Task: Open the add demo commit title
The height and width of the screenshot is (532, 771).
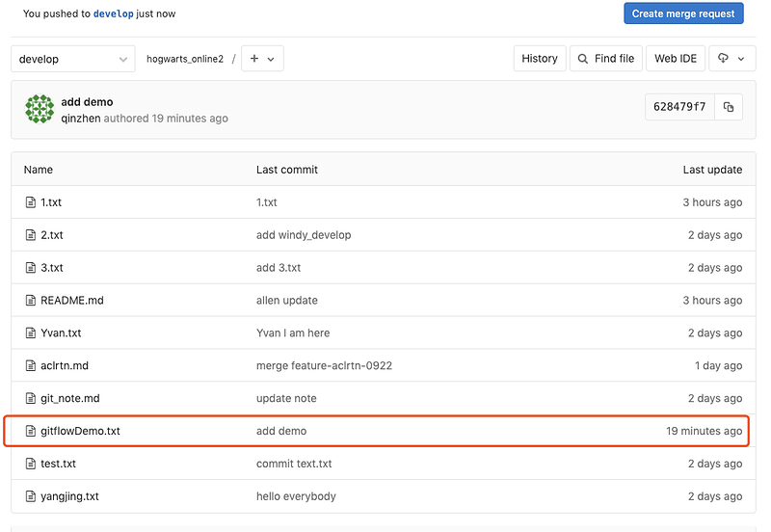Action: pos(87,102)
